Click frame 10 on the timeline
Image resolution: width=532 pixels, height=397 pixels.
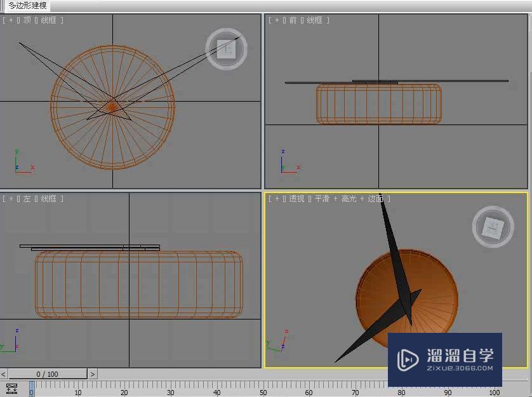pyautogui.click(x=78, y=393)
